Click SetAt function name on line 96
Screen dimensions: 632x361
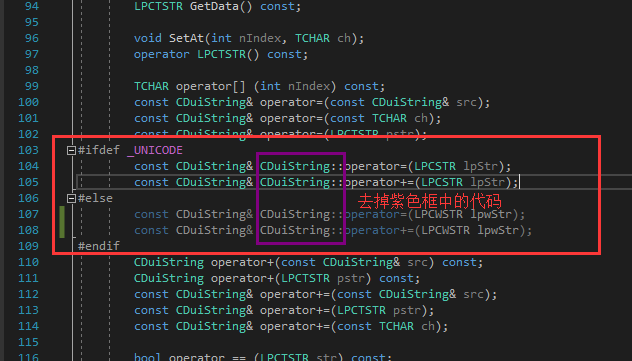pyautogui.click(x=186, y=38)
